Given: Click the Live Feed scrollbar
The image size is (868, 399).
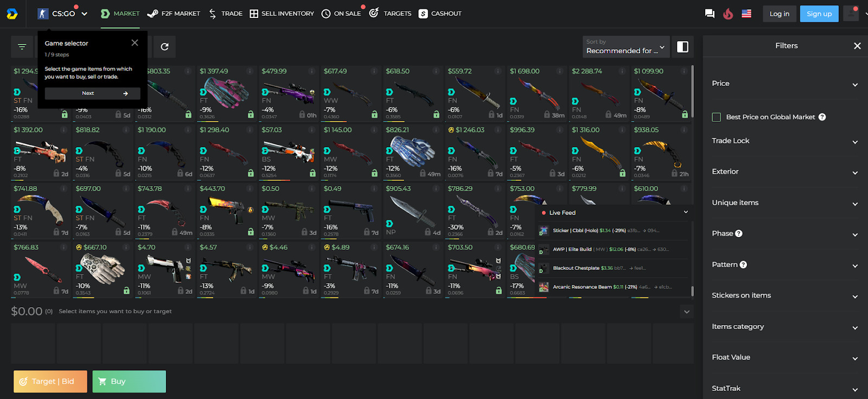Looking at the screenshot, I should (x=692, y=291).
